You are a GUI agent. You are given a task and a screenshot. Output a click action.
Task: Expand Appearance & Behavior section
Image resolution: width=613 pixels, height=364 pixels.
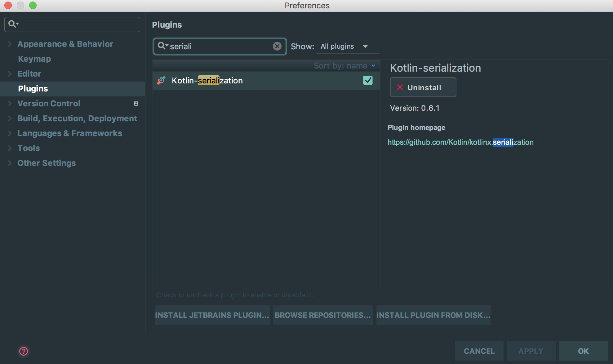pyautogui.click(x=10, y=44)
